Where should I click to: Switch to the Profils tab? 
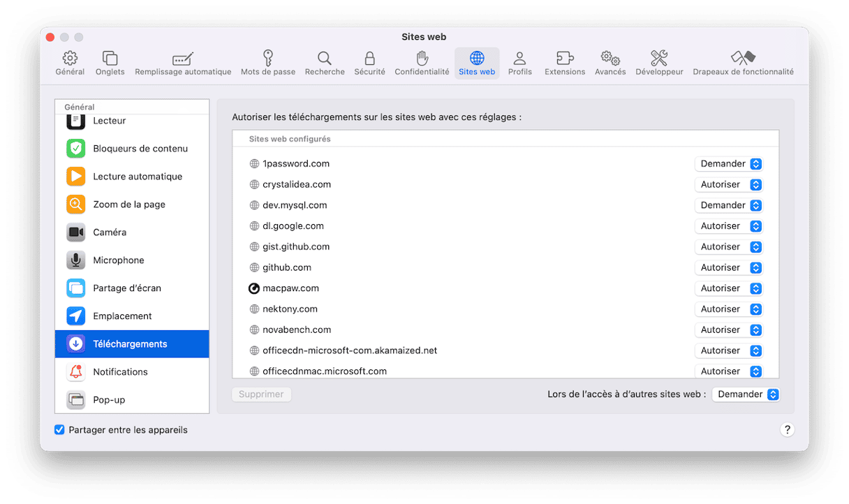coord(519,63)
